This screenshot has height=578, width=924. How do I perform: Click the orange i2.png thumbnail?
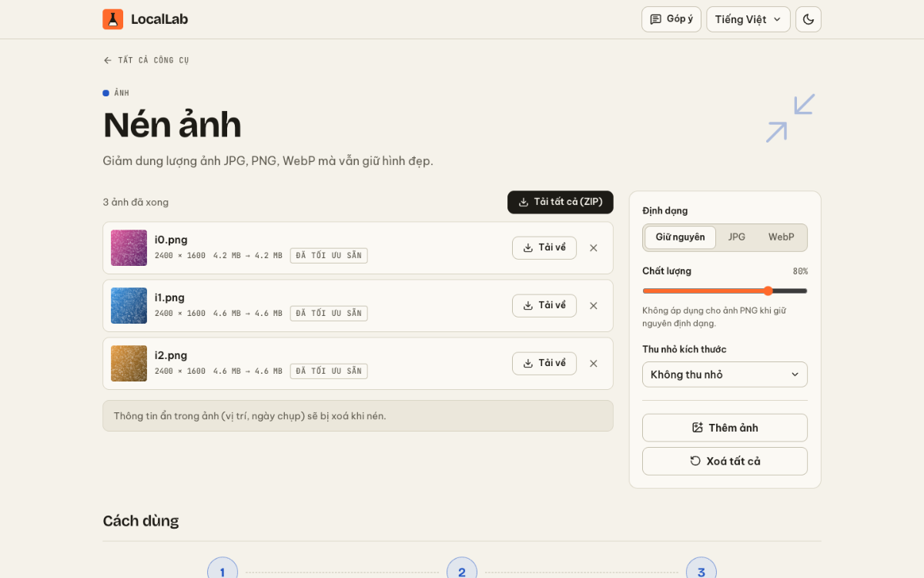[x=129, y=364]
